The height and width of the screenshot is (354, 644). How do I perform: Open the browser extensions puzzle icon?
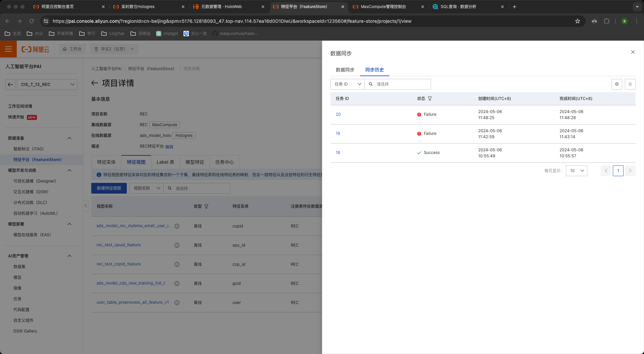(606, 21)
